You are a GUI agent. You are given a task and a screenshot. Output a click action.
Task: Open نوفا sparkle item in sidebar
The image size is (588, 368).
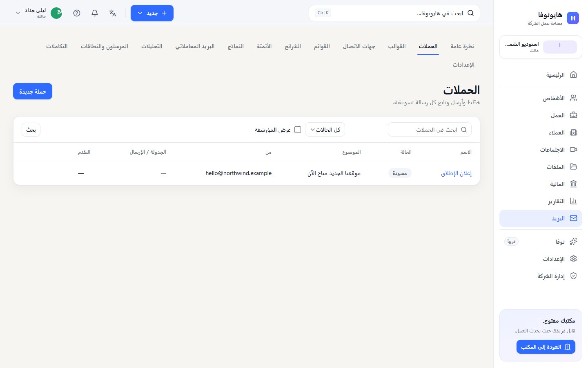[541, 242]
